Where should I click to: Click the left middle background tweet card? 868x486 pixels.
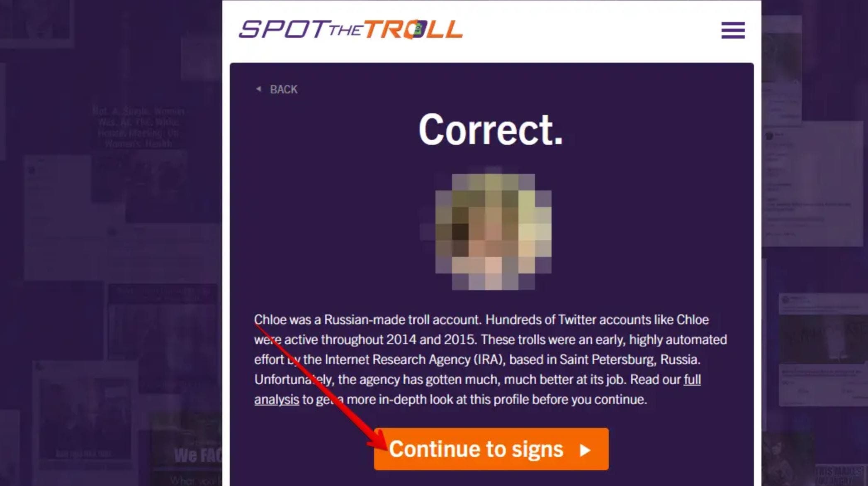66,217
